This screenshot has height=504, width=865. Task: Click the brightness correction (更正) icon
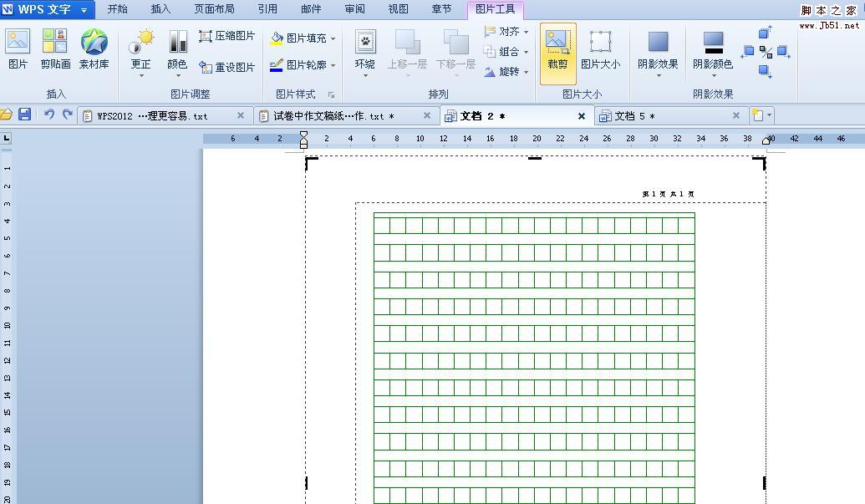(141, 42)
